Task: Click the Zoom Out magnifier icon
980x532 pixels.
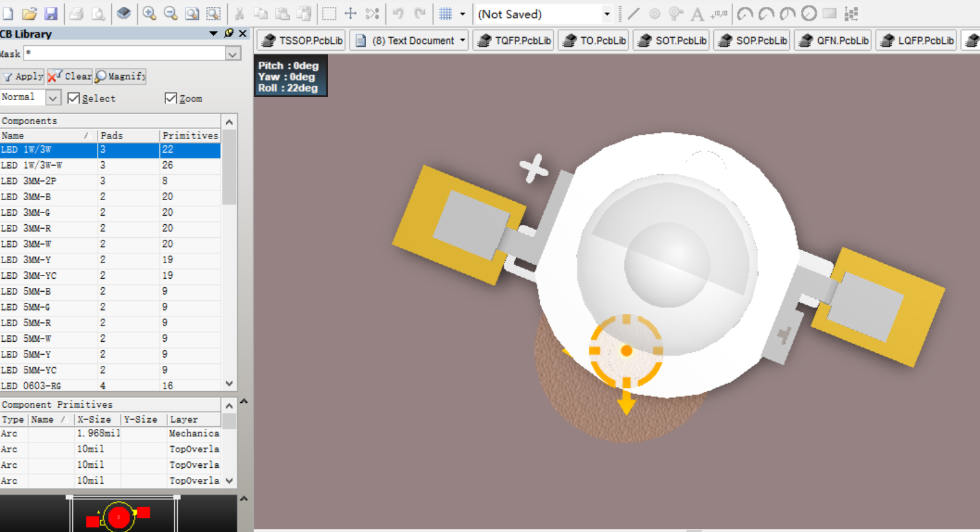Action: tap(171, 13)
